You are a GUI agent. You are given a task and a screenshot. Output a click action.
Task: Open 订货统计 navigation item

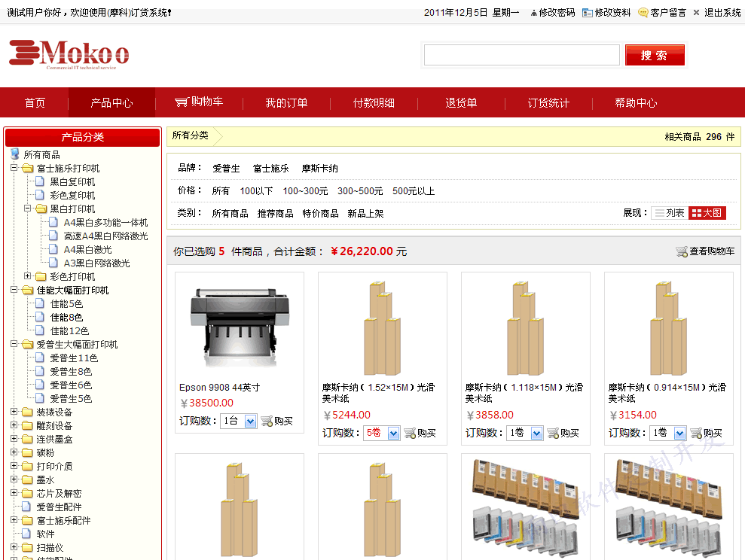click(549, 102)
